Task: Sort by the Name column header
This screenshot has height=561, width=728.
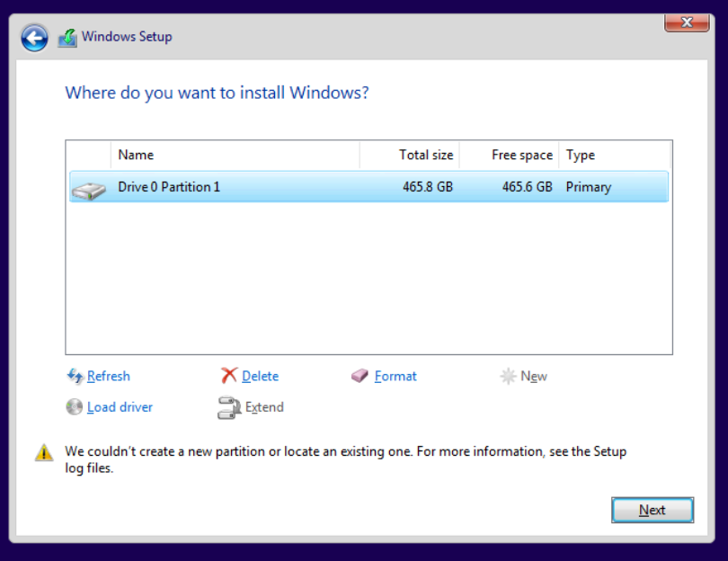Action: click(235, 156)
